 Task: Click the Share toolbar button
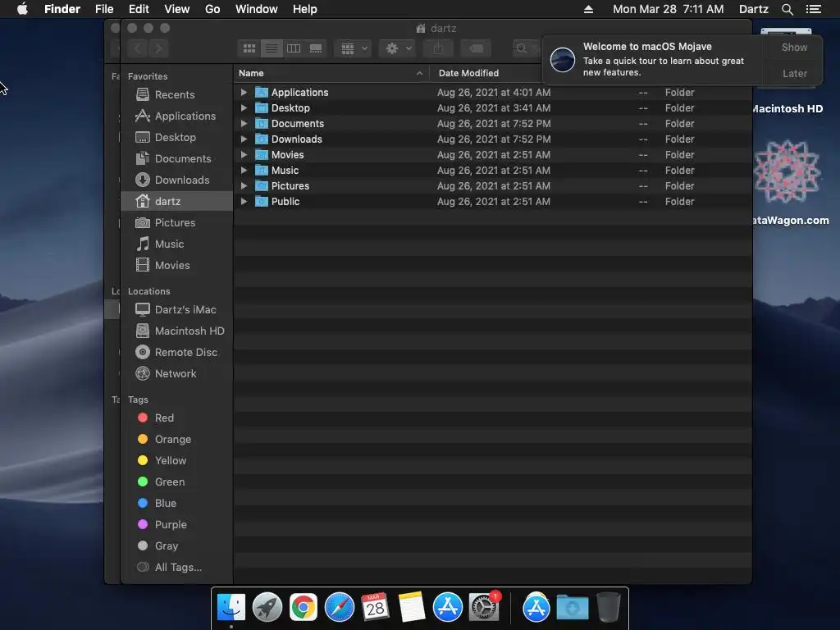point(438,48)
